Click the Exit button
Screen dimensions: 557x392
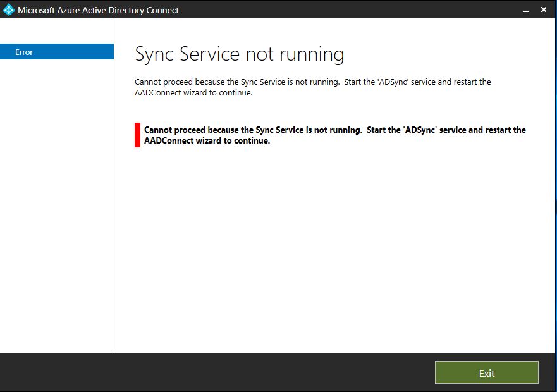click(486, 372)
